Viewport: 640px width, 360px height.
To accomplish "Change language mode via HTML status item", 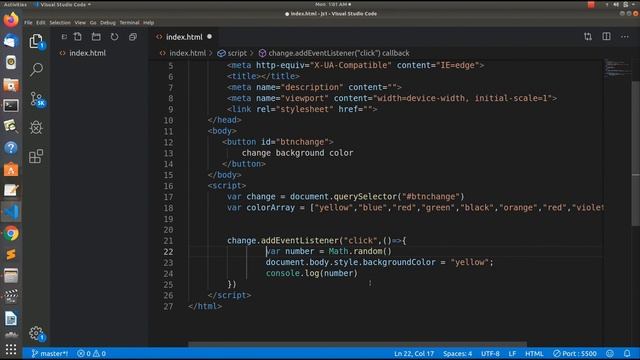I will coord(534,353).
